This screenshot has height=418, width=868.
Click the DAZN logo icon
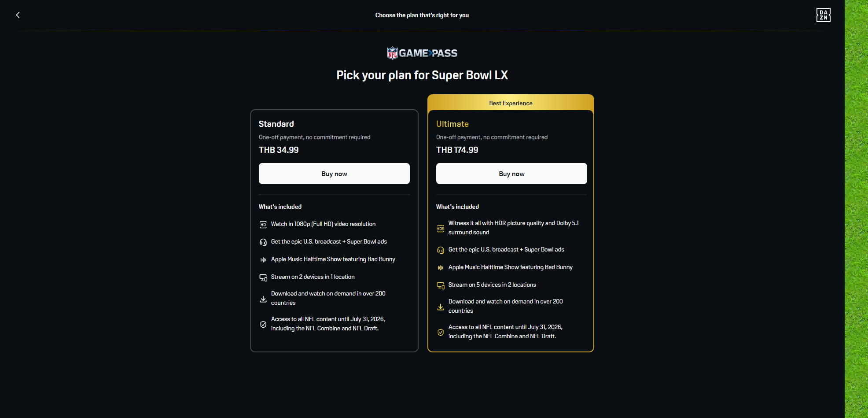click(x=823, y=15)
